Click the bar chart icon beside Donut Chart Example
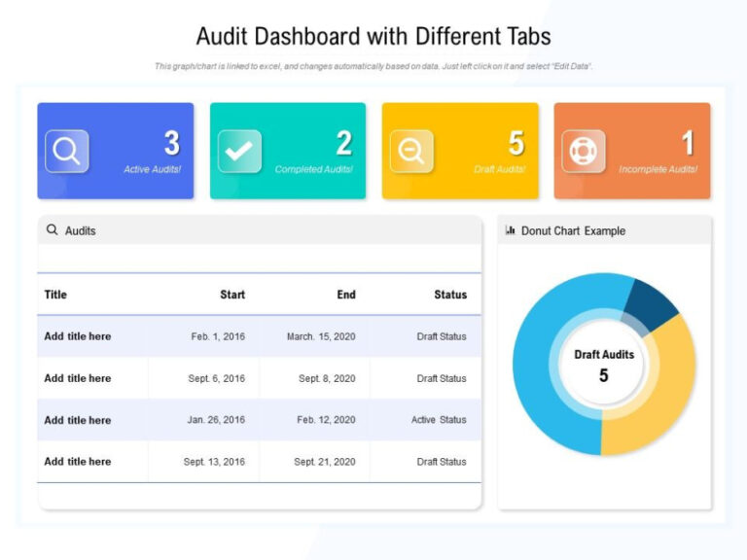747x560 pixels. pyautogui.click(x=511, y=230)
